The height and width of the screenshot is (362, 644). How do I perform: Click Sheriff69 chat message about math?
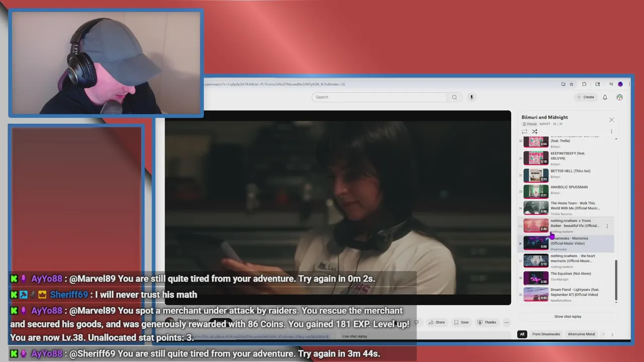coord(146,295)
